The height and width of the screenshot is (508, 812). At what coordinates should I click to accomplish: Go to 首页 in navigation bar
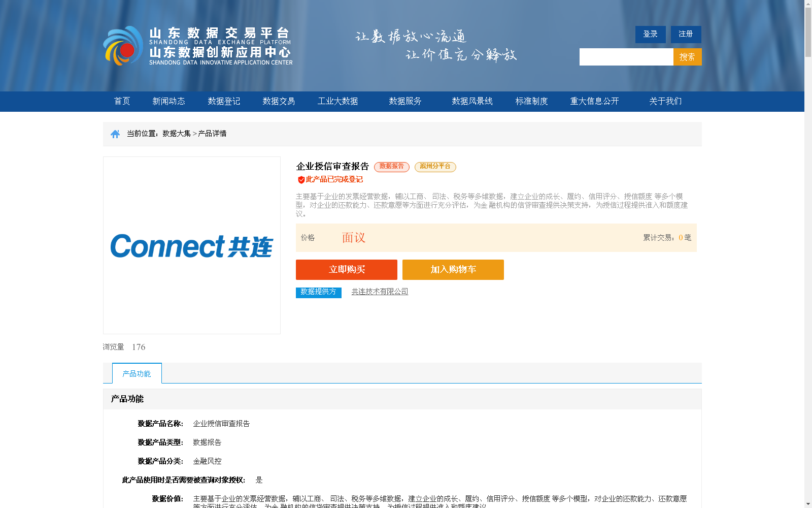pos(122,101)
